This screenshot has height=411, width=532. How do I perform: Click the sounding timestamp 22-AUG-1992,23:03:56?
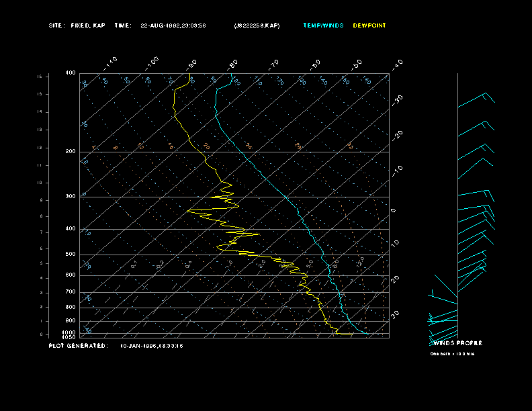point(173,26)
